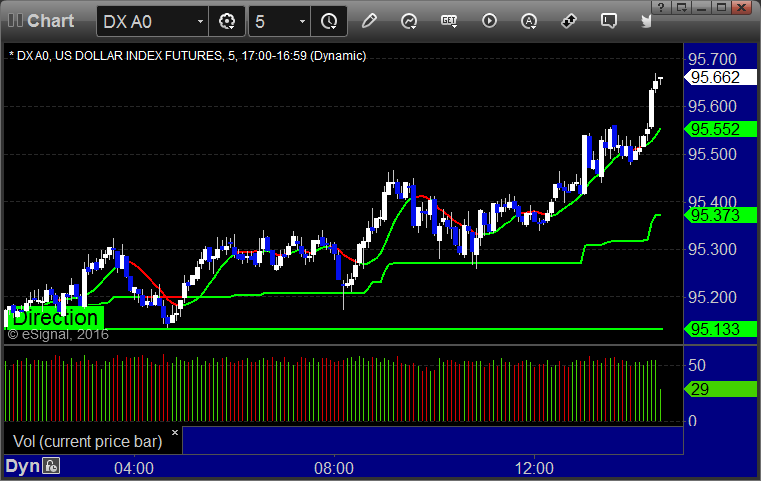Click the Dyn scaling label
Screen dimensions: 761x481
coord(22,466)
